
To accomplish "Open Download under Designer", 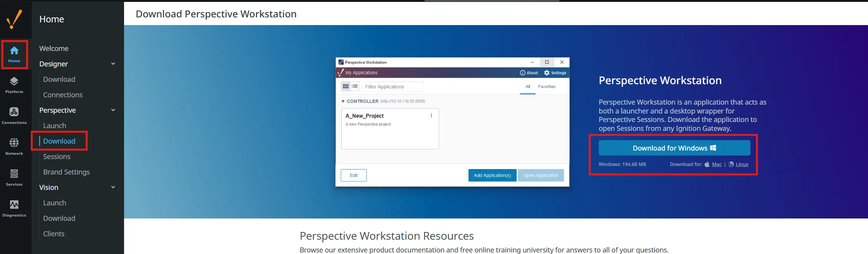I will 59,79.
